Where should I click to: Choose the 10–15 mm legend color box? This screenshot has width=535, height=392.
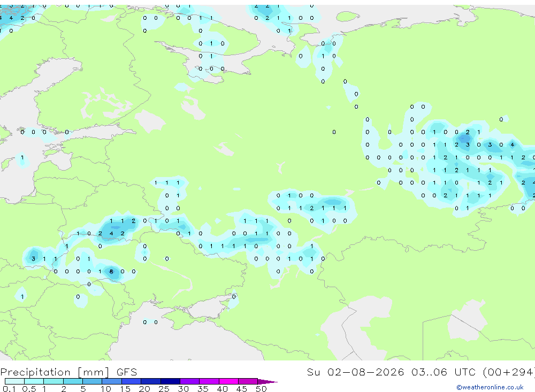(x=112, y=381)
